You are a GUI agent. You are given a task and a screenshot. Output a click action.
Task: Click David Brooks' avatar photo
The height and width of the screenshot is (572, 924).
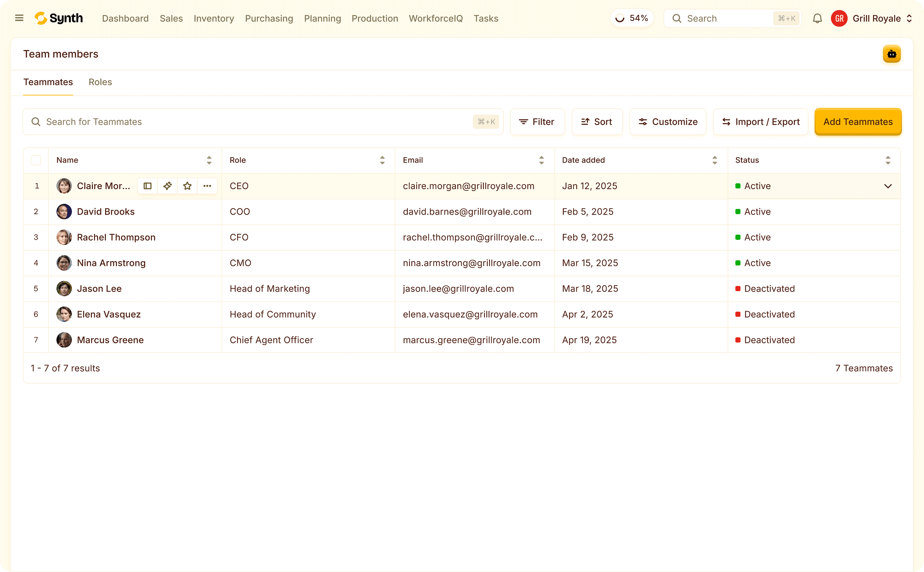tap(64, 212)
